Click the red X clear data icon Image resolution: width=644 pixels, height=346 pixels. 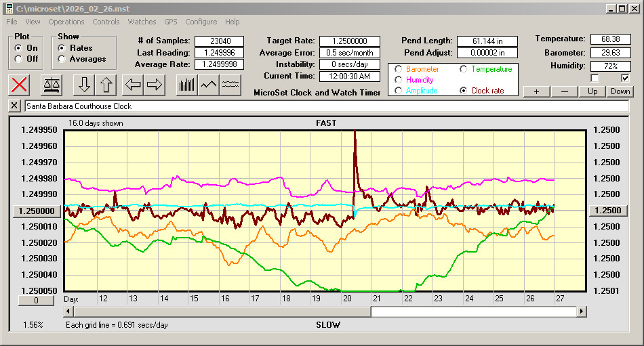20,85
